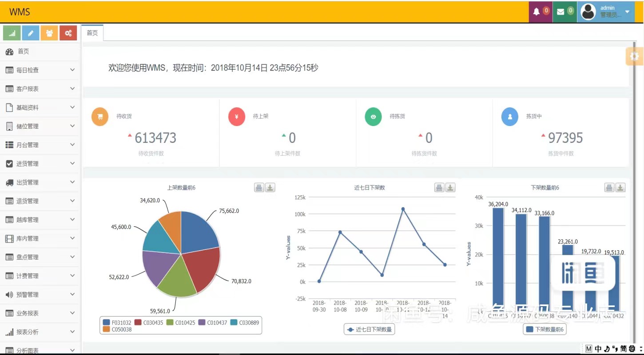
Task: Open the 首页 sidebar menu item
Action: pyautogui.click(x=40, y=51)
